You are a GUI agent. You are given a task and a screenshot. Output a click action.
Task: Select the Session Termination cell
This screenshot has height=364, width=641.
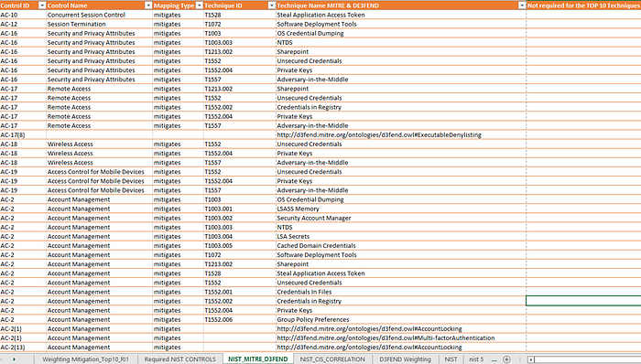99,24
